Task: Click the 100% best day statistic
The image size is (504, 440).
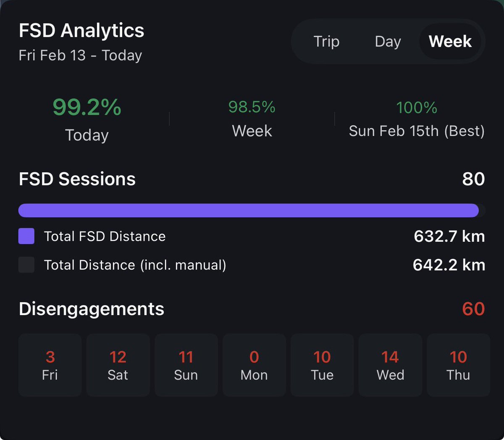Action: [x=417, y=108]
